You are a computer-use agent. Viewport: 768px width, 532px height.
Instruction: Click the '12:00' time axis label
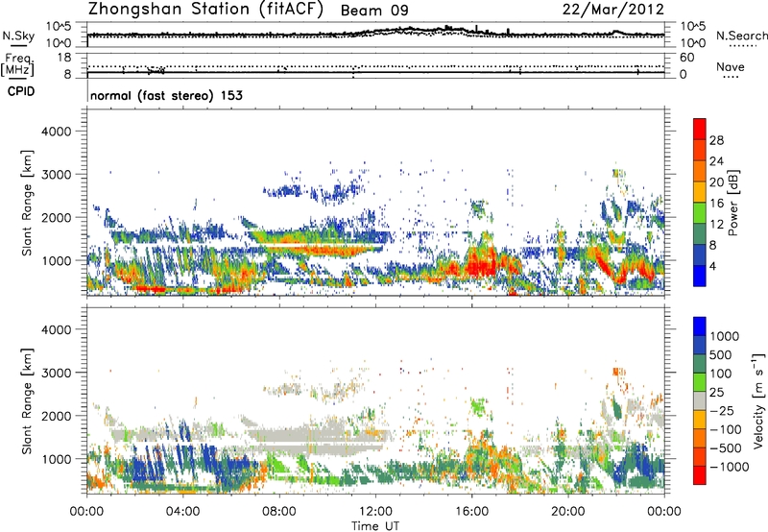(375, 512)
